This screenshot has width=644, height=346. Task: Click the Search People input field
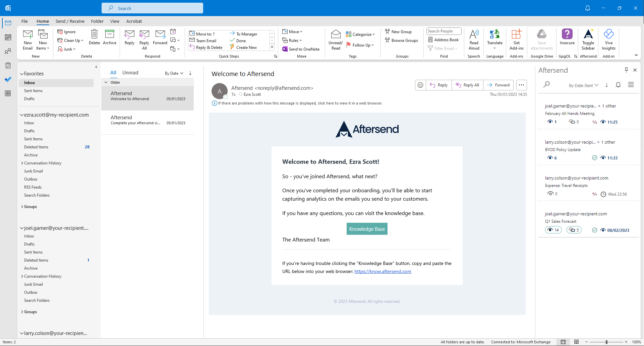pyautogui.click(x=444, y=31)
